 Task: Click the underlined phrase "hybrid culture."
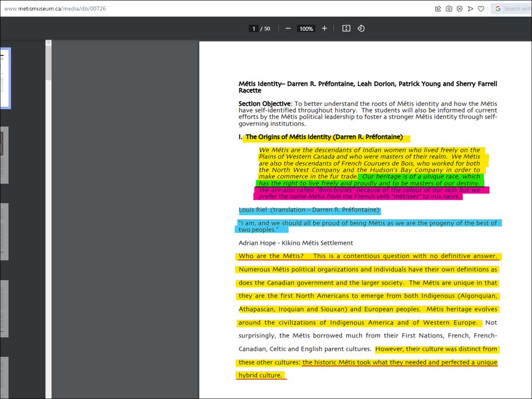(x=260, y=376)
